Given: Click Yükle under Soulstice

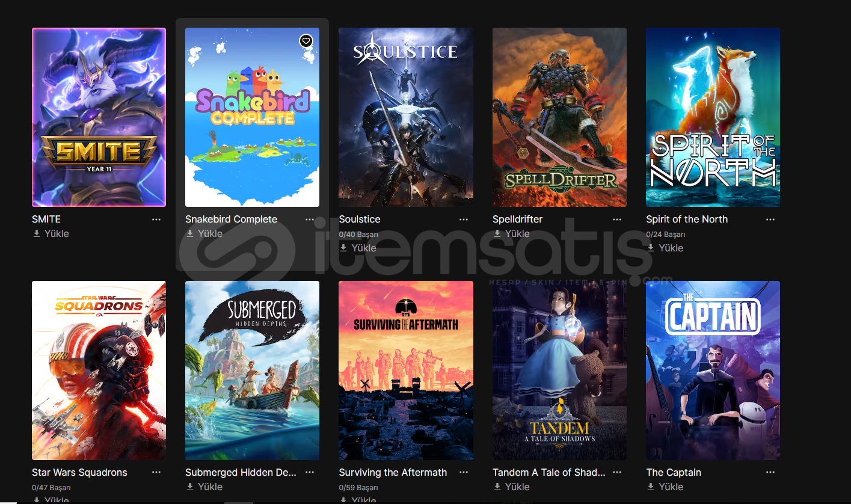Looking at the screenshot, I should (x=364, y=248).
